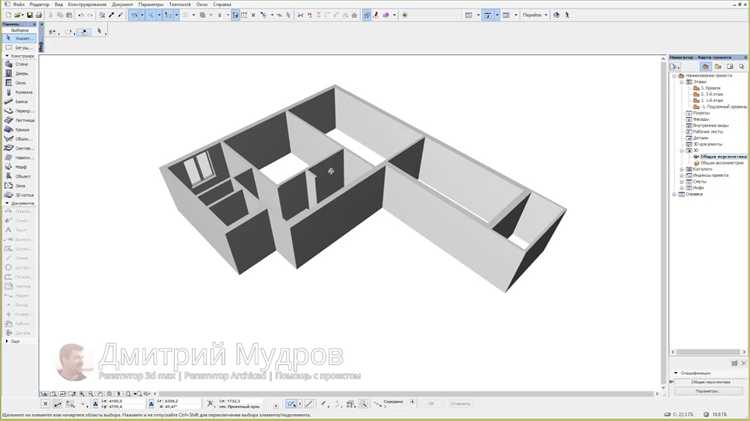Select the Wall (Стена) tool
Image resolution: width=750 pixels, height=421 pixels.
19,64
